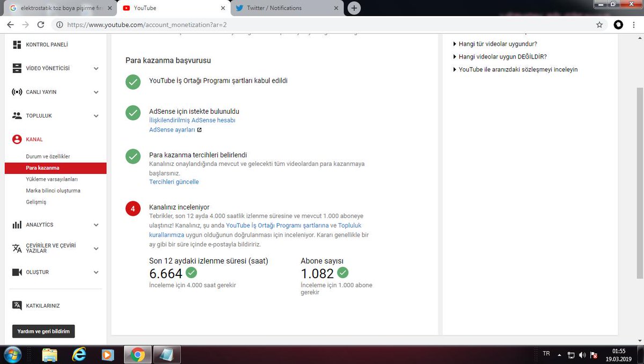644x364 pixels.
Task: Click the subscriber count 1.082
Action: pyautogui.click(x=317, y=273)
